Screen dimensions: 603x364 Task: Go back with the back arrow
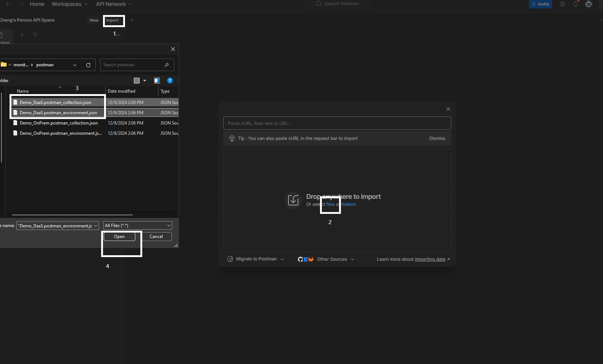(8, 4)
